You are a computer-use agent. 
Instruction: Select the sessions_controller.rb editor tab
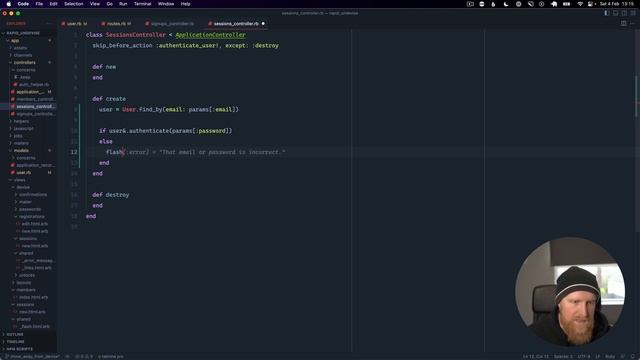(x=236, y=24)
